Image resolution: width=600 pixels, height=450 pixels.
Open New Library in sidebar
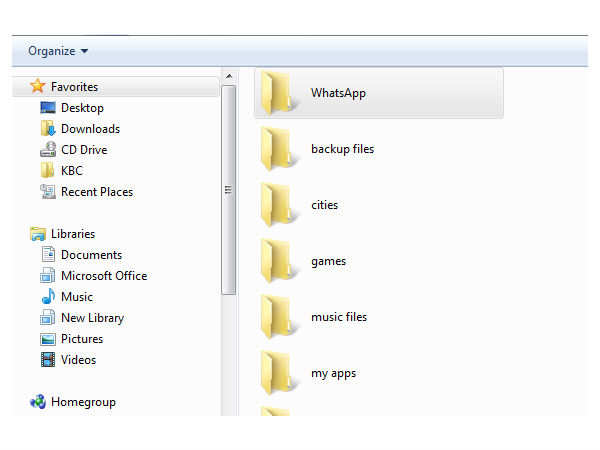[x=92, y=318]
